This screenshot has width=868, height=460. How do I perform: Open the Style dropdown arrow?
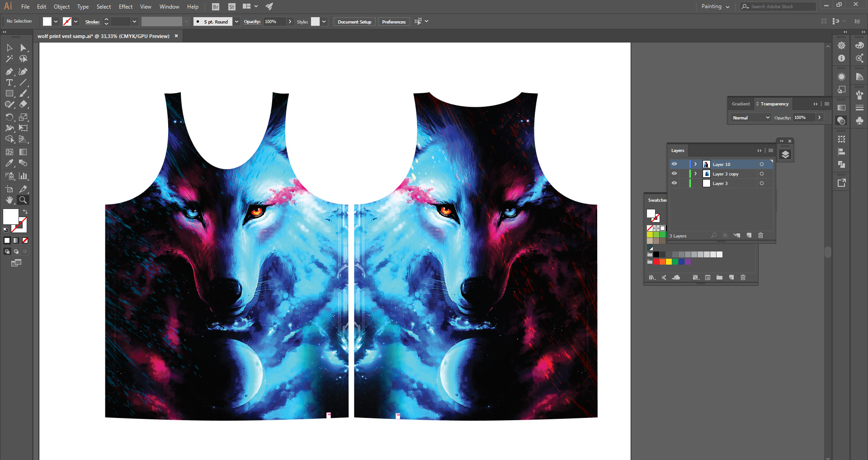[324, 22]
